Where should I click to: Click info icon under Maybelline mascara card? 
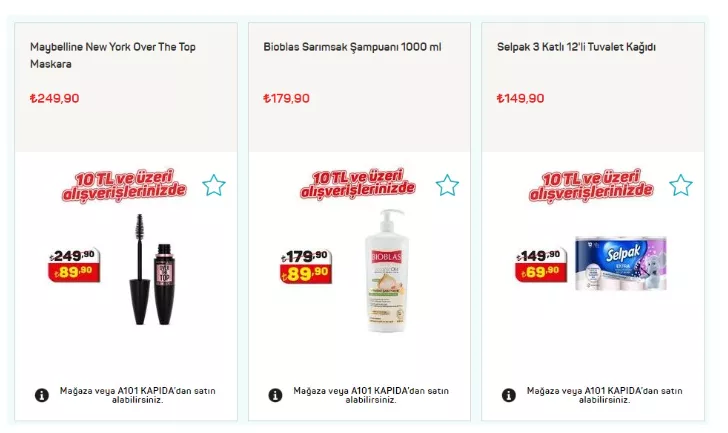42,395
